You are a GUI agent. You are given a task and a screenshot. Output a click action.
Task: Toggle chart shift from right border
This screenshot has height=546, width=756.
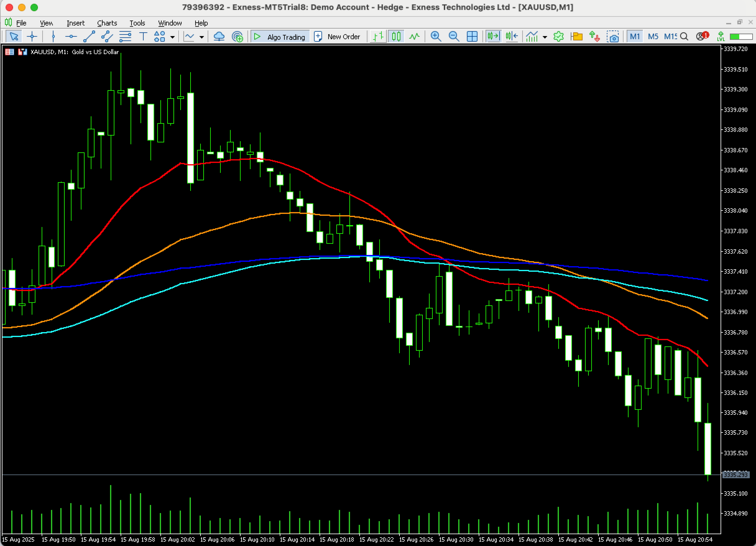click(x=512, y=37)
